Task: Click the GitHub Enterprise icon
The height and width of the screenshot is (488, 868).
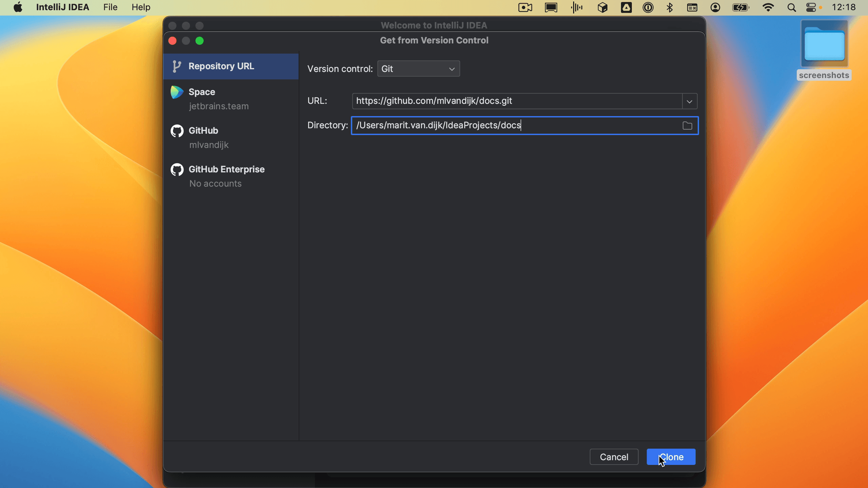Action: coord(176,170)
